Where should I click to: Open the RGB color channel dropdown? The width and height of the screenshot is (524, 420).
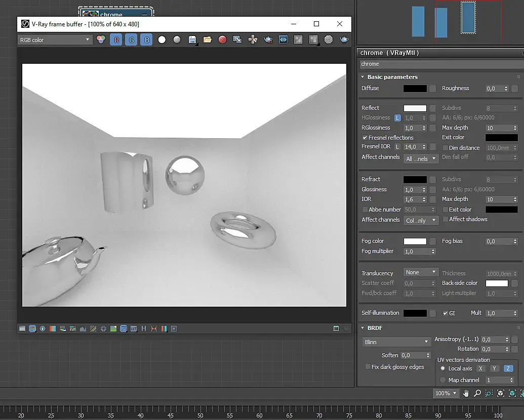55,39
